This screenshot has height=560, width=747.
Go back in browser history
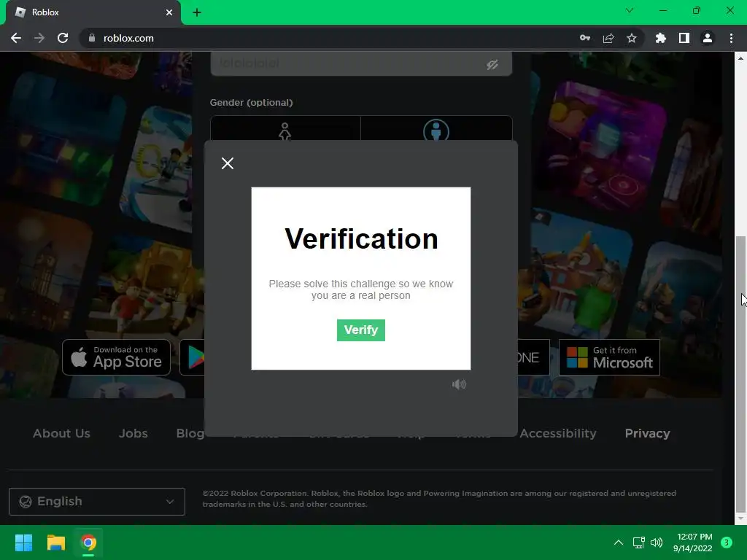16,38
